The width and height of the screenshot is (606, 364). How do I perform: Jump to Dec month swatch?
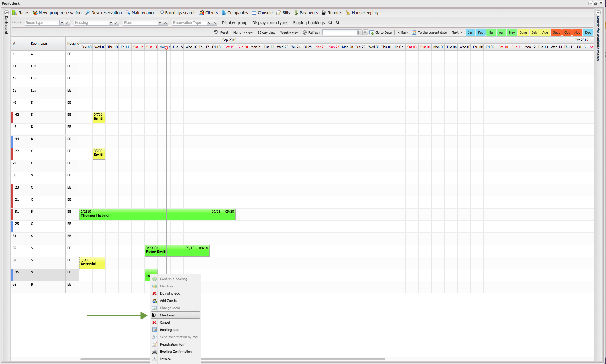[588, 32]
